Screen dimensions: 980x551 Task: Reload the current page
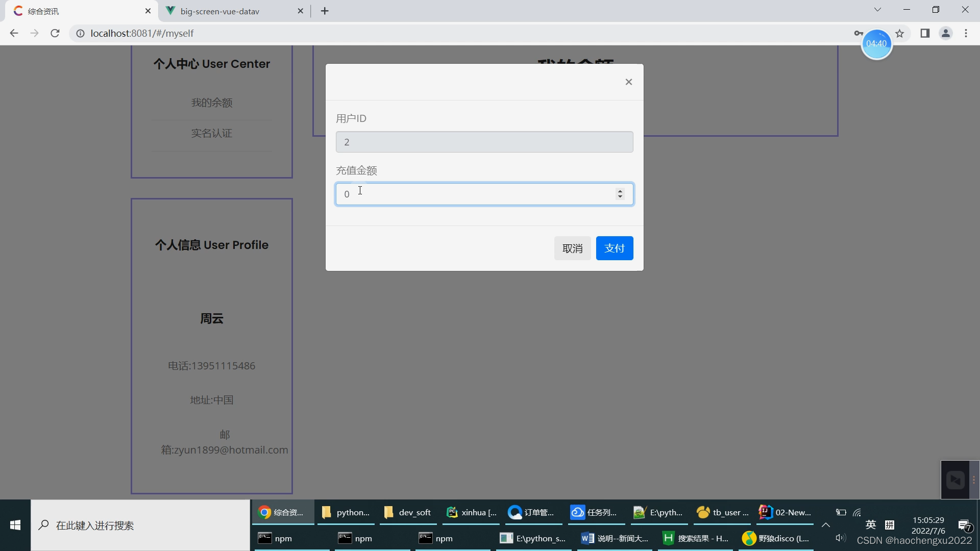55,33
